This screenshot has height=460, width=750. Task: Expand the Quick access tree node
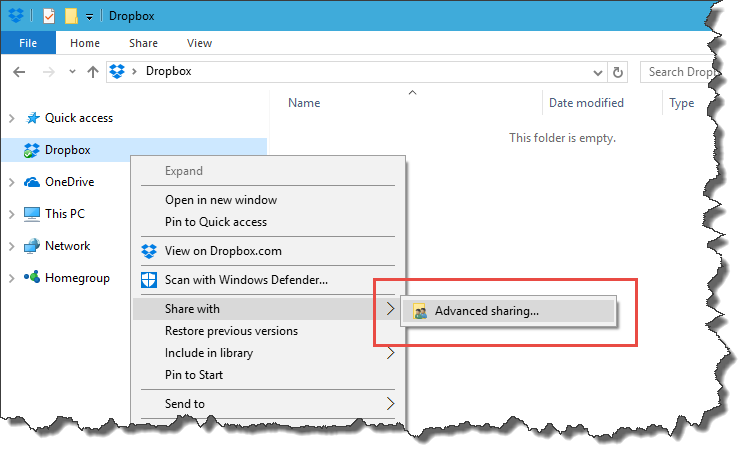click(11, 118)
